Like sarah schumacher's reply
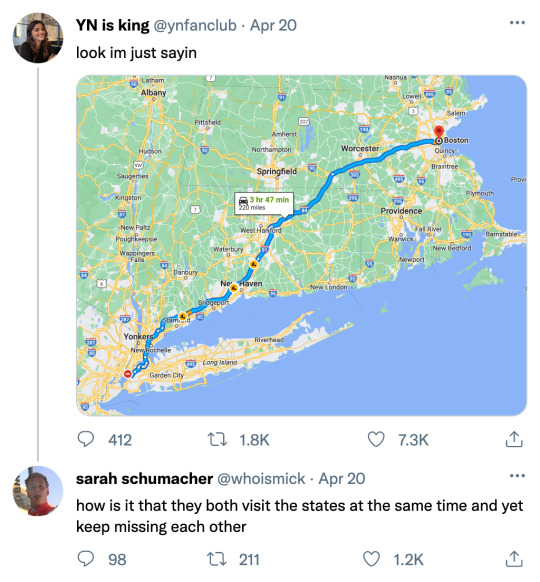The width and height of the screenshot is (540, 582). coord(371,559)
